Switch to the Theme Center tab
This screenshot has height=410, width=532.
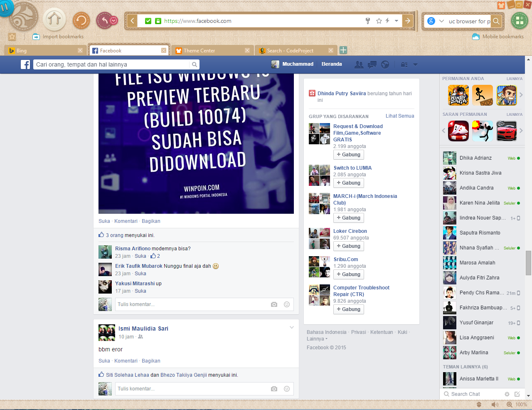point(212,50)
